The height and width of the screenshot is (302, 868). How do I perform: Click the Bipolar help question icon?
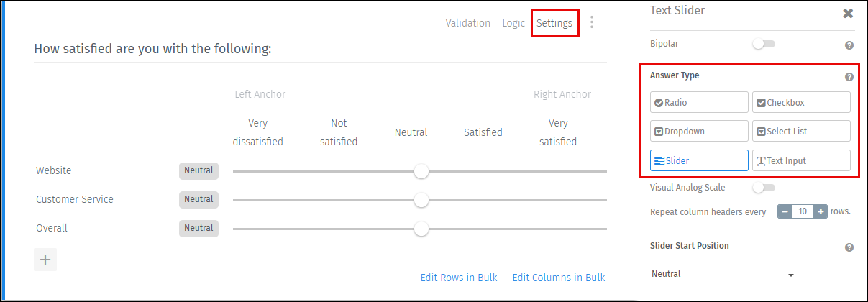849,45
